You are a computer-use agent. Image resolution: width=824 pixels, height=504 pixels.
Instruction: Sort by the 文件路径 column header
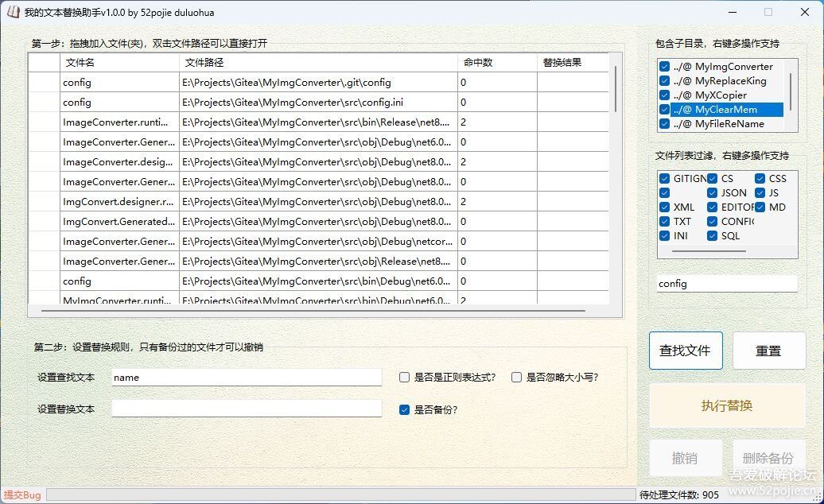(318, 63)
